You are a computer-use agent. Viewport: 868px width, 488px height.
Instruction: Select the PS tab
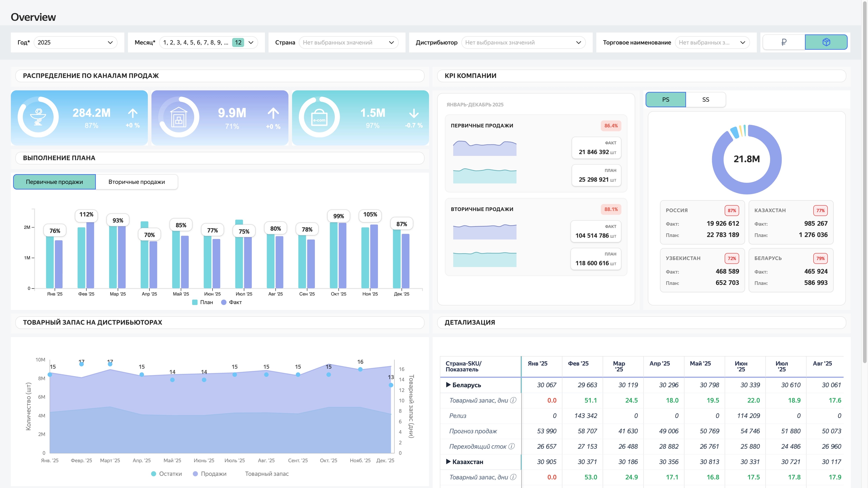click(665, 100)
